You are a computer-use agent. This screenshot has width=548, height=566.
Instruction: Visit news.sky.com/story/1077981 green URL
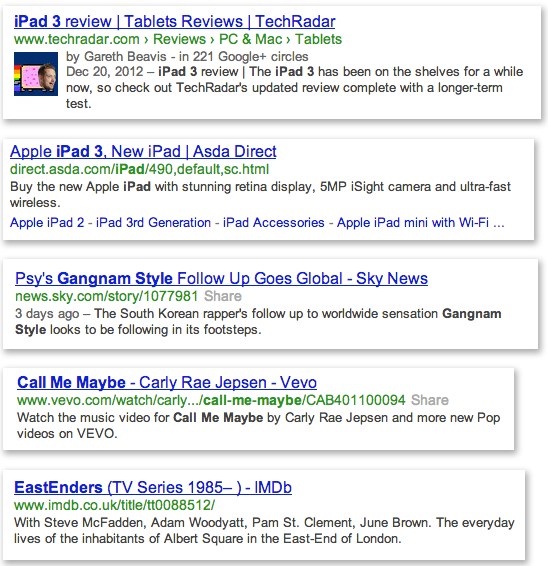click(106, 296)
